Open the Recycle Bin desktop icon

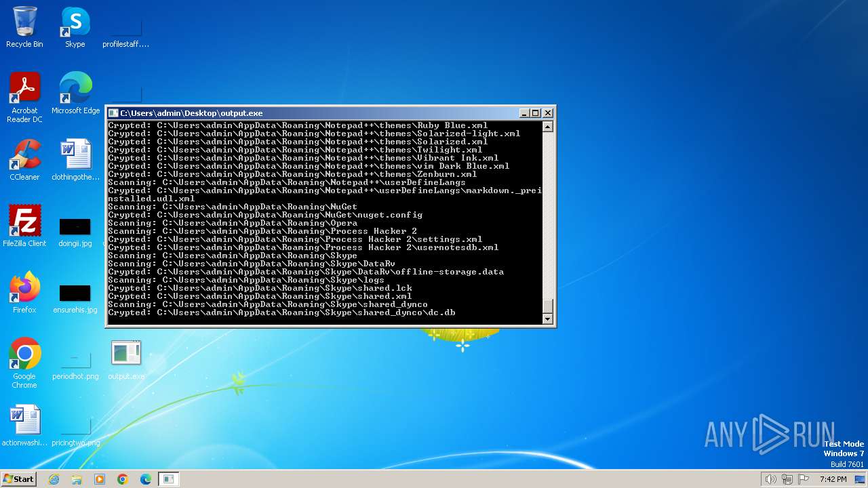tap(24, 27)
